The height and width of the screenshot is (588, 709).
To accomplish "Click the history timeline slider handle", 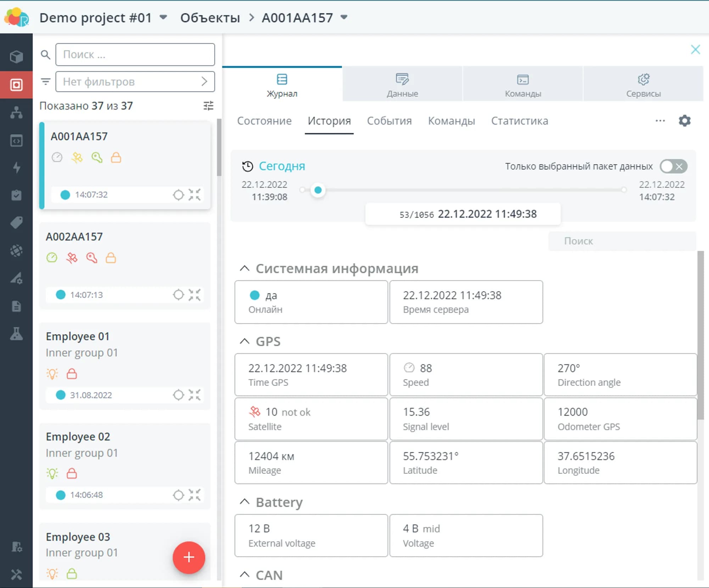I will (318, 190).
